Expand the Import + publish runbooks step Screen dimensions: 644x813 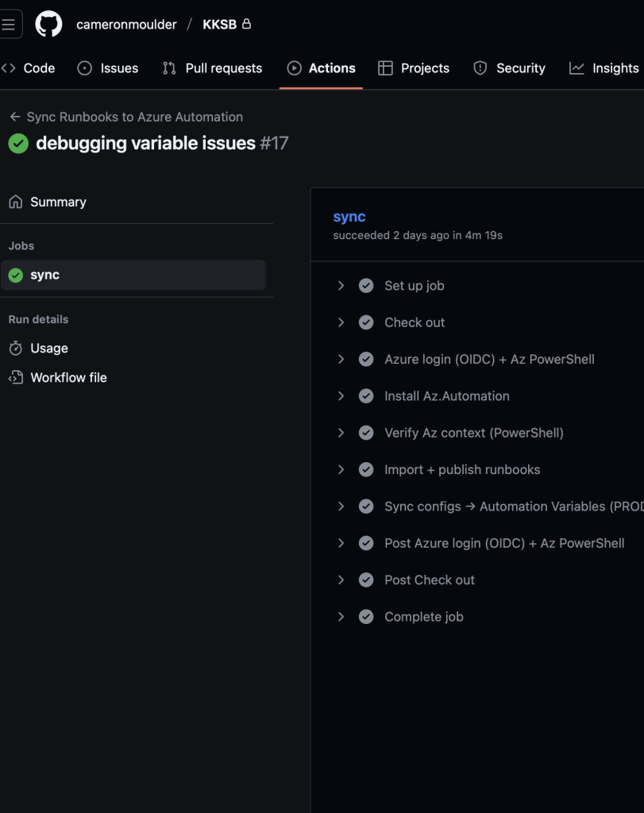[341, 470]
